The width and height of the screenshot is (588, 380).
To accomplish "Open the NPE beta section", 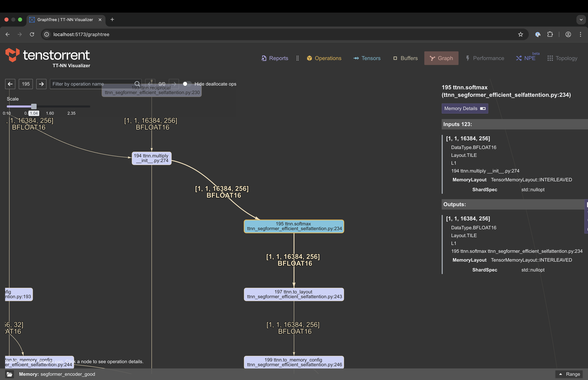I will [x=526, y=58].
